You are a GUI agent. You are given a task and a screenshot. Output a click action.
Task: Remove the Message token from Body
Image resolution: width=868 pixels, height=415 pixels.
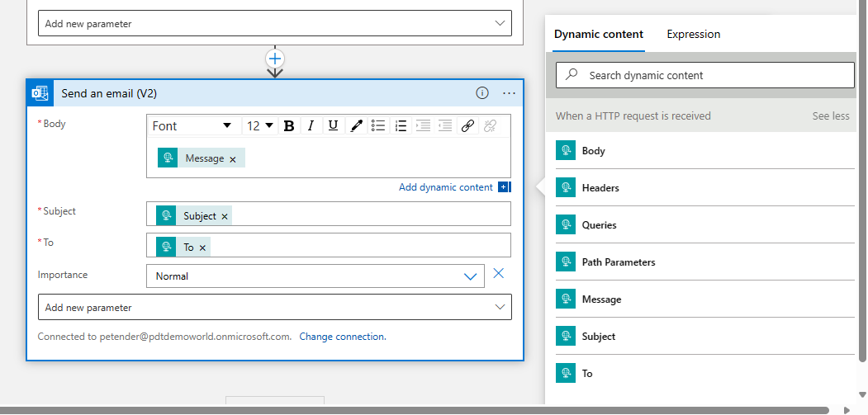(x=233, y=159)
